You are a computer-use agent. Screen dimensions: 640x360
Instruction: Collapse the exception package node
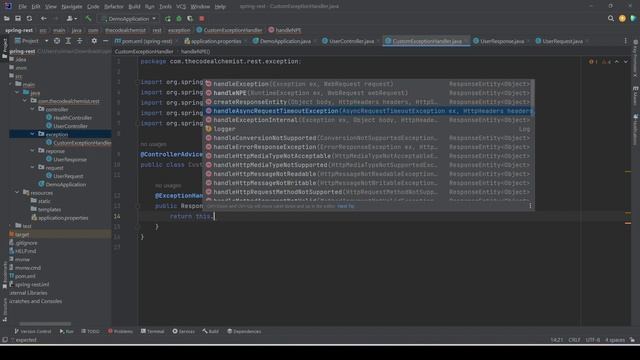tap(32, 134)
